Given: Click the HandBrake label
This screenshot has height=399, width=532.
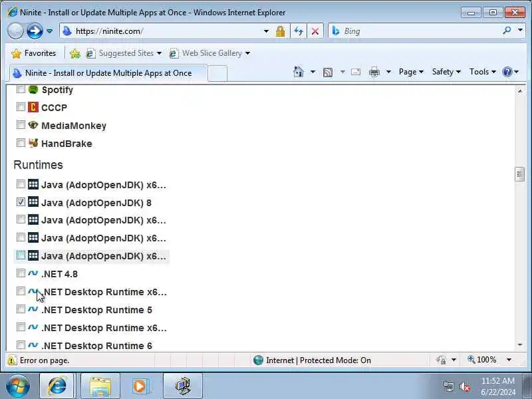Looking at the screenshot, I should (x=66, y=144).
